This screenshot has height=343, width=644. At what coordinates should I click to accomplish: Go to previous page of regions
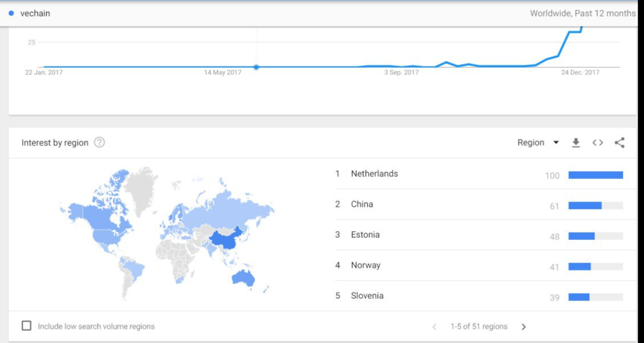pos(435,327)
